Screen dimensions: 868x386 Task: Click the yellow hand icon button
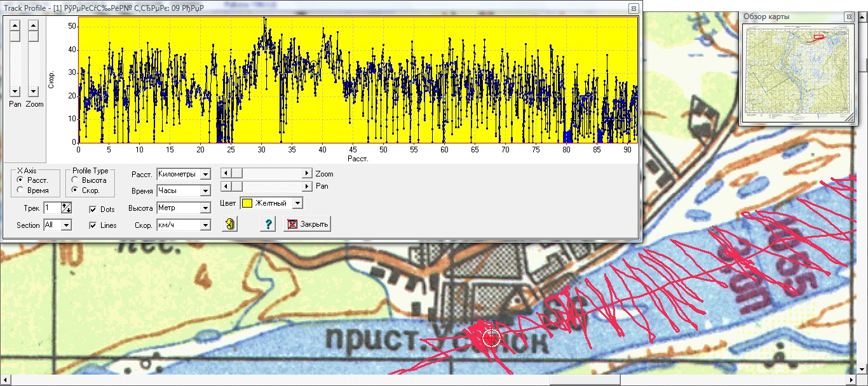pos(229,224)
